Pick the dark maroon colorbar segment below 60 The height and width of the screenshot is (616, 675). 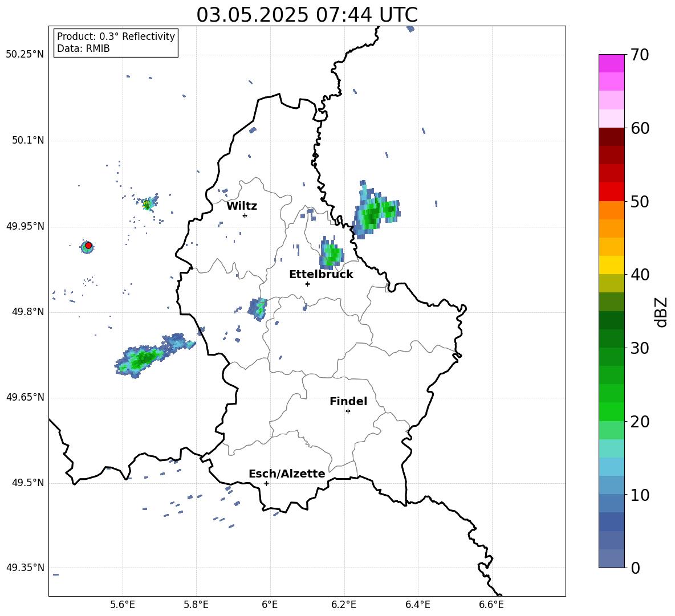611,137
